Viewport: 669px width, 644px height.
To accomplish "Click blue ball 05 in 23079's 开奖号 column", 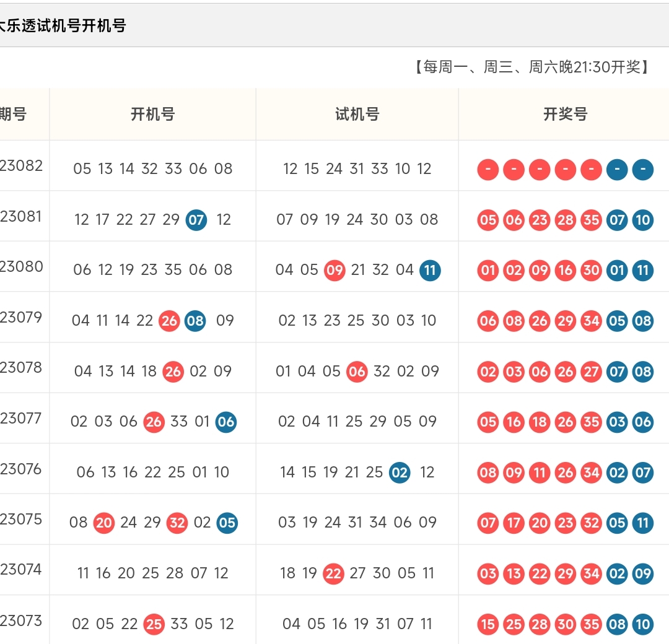I will pyautogui.click(x=617, y=321).
